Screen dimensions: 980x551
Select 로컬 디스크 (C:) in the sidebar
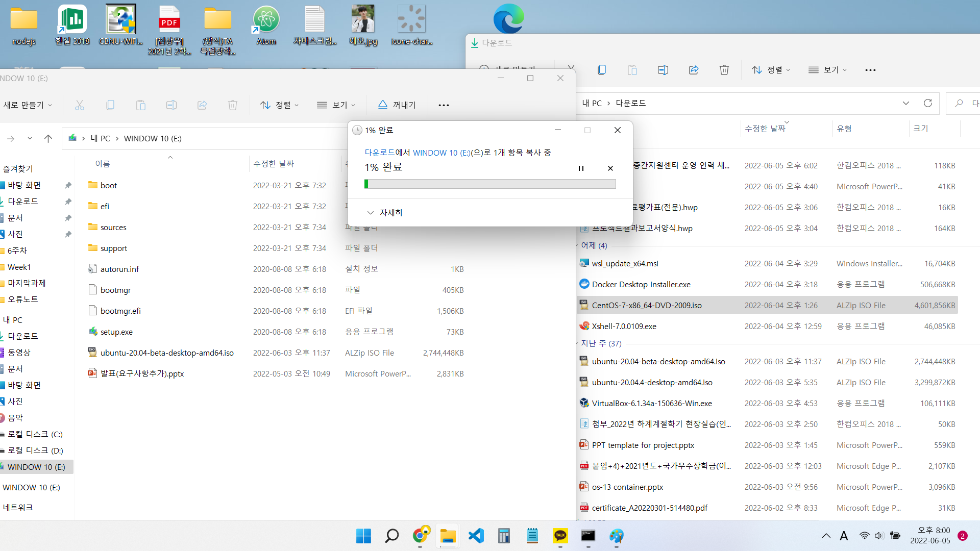click(x=35, y=434)
